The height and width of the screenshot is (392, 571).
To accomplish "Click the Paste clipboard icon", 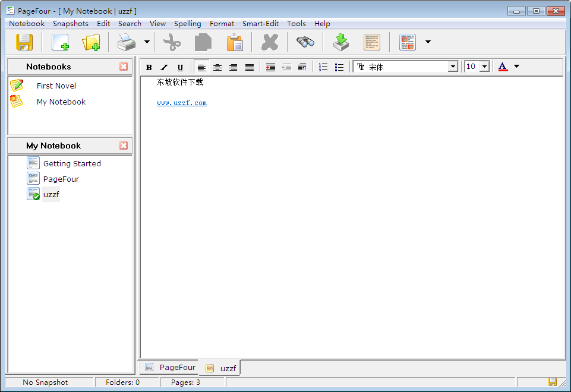I will pyautogui.click(x=235, y=42).
